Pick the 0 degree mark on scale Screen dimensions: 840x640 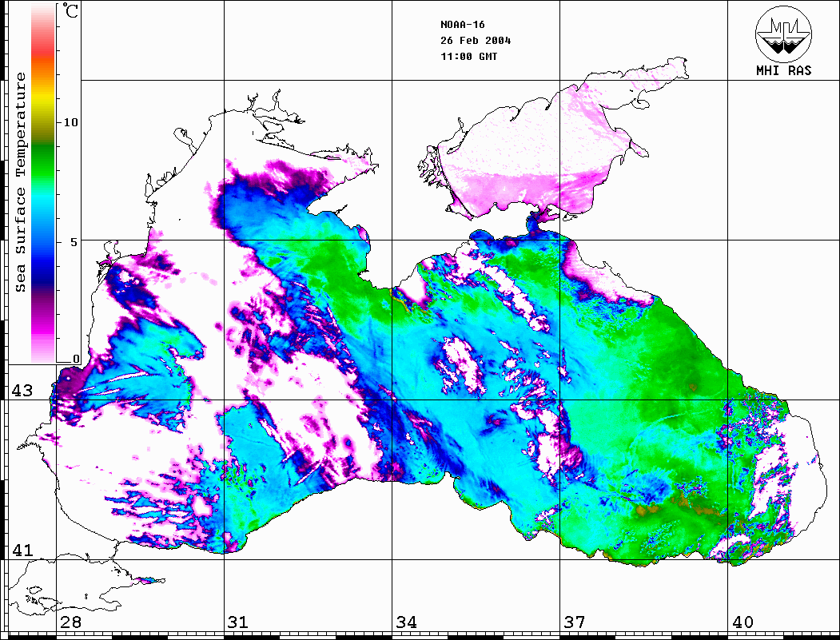coord(76,359)
